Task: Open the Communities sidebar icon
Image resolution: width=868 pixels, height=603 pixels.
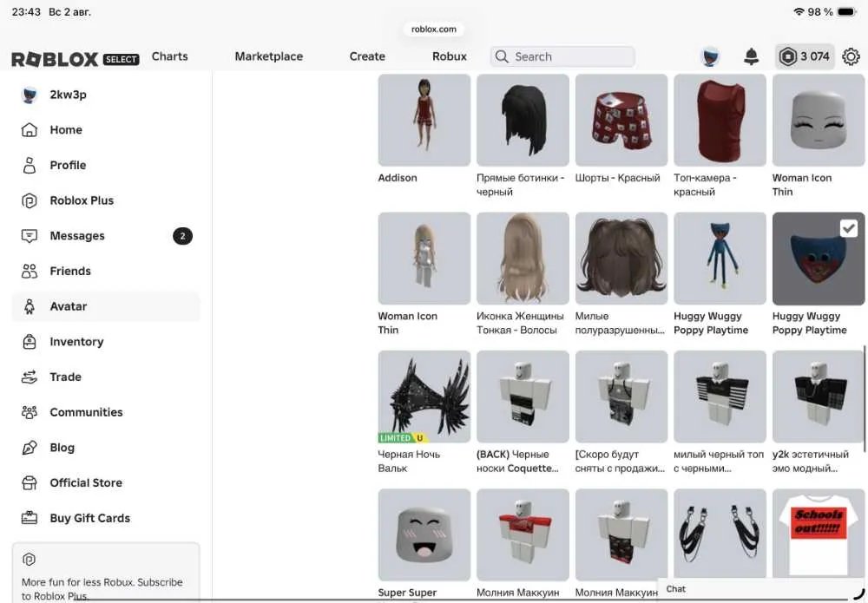Action: tap(30, 412)
